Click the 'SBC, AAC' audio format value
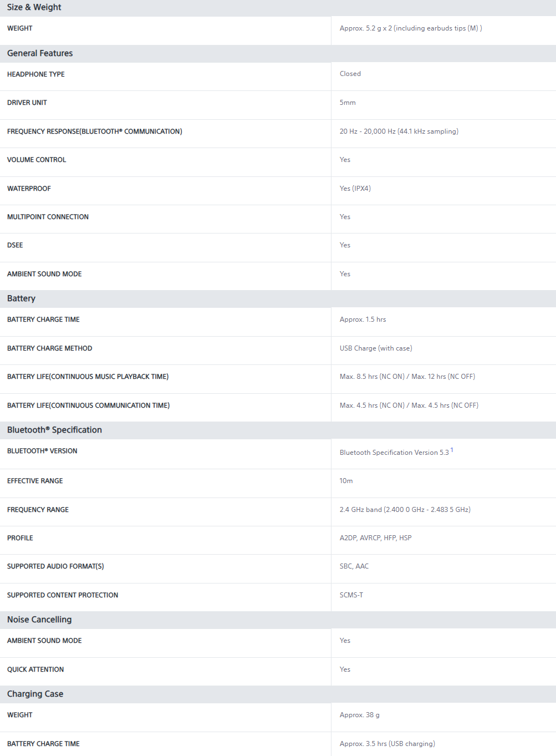The height and width of the screenshot is (756, 556). click(354, 566)
